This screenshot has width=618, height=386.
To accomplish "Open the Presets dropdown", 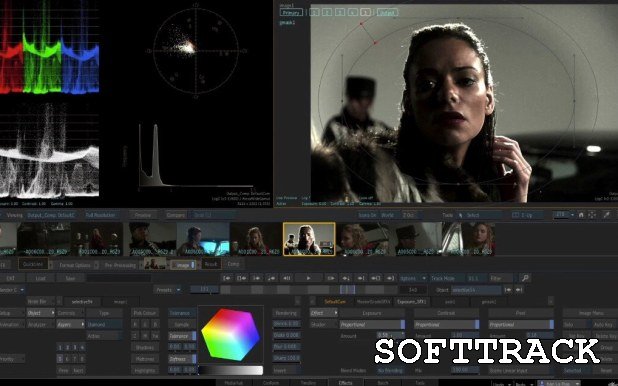I will coord(168,290).
